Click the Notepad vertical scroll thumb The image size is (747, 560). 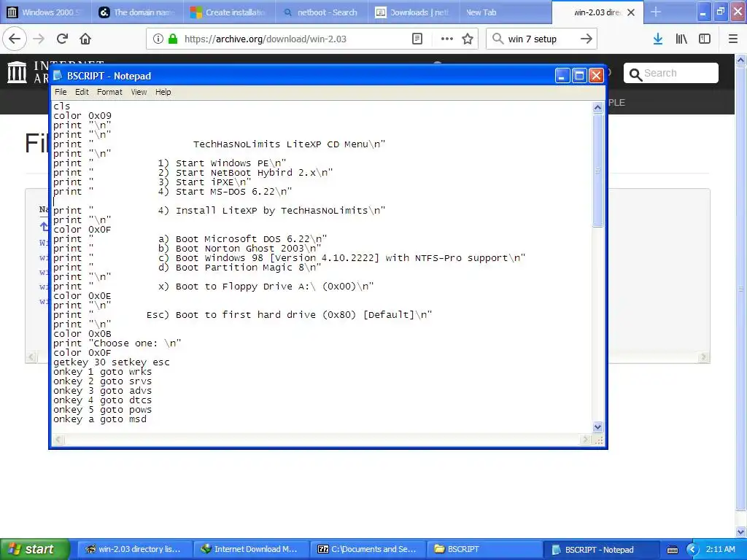[597, 171]
